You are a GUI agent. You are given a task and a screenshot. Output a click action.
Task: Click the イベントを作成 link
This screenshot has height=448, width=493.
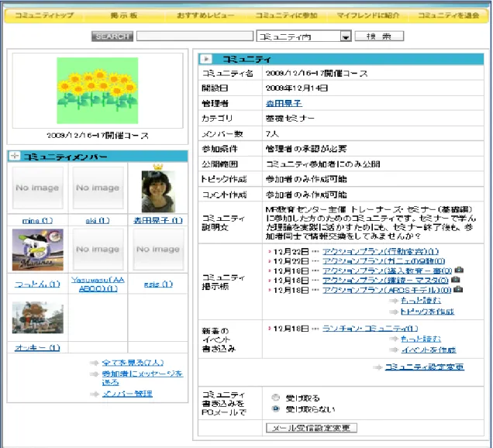429,350
